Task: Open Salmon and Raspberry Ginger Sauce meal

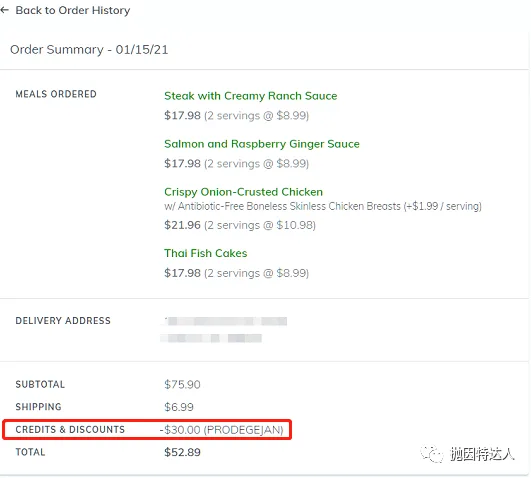Action: 262,144
